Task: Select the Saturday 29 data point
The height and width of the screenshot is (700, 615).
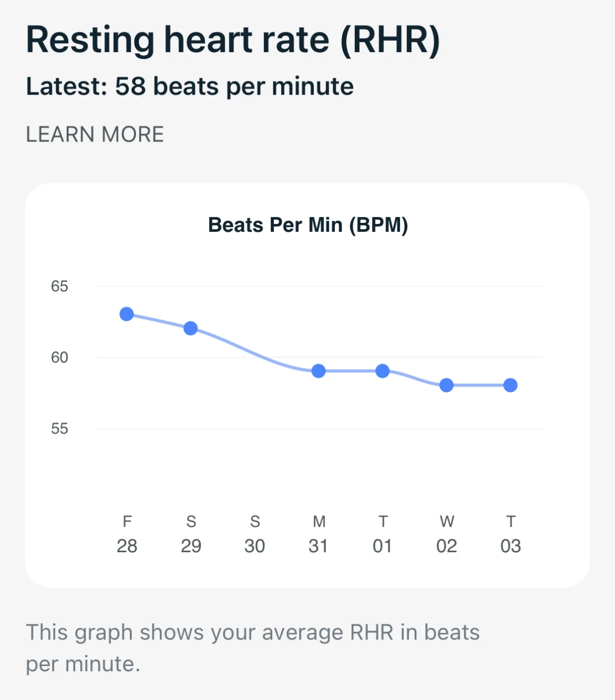Action: pos(191,328)
